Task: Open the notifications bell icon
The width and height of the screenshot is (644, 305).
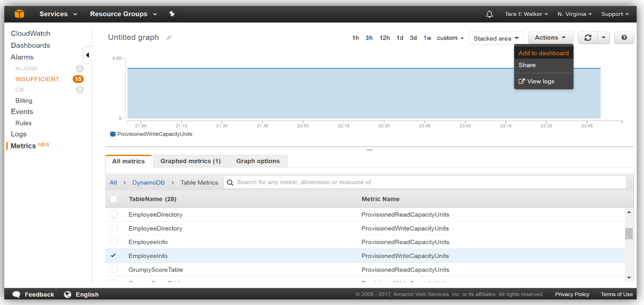Action: pyautogui.click(x=489, y=14)
